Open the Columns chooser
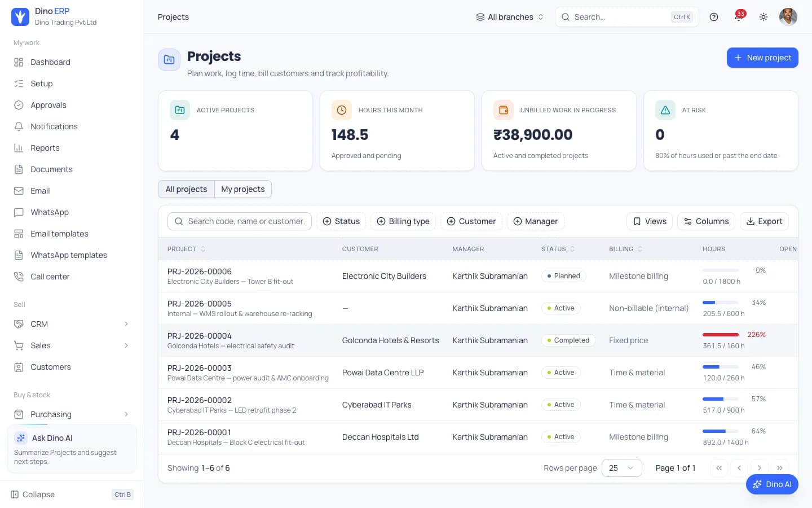Viewport: 812px width, 508px height. (707, 221)
